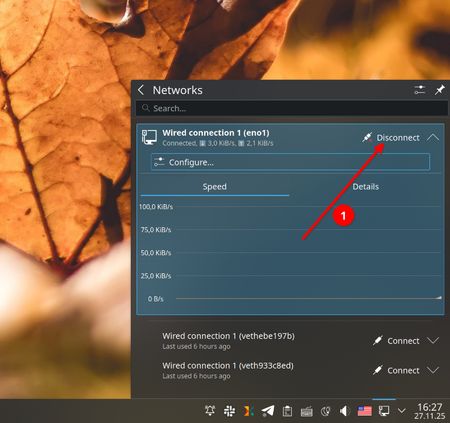Image resolution: width=450 pixels, height=423 pixels.
Task: Collapse the eno1 connection details
Action: point(433,138)
